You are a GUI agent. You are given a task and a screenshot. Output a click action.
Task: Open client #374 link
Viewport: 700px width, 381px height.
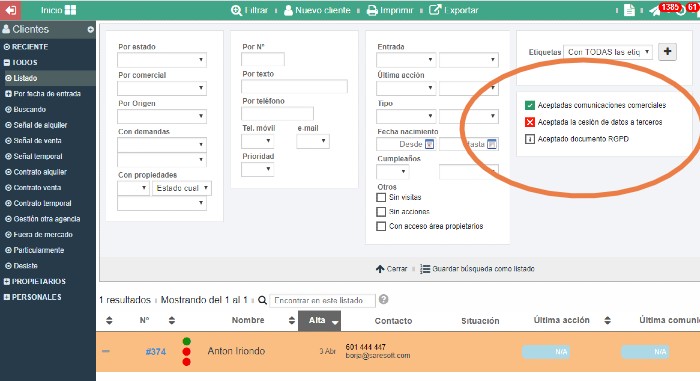(156, 352)
